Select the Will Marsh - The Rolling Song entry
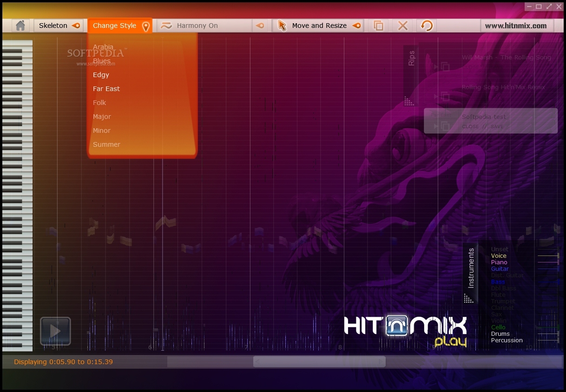566x392 pixels. [x=507, y=58]
